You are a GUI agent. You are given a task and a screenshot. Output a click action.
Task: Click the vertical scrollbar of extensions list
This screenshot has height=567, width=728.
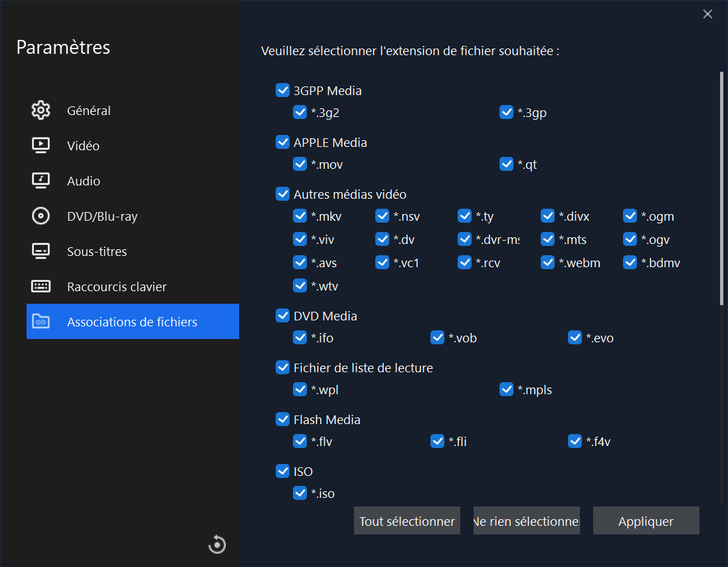tap(721, 189)
